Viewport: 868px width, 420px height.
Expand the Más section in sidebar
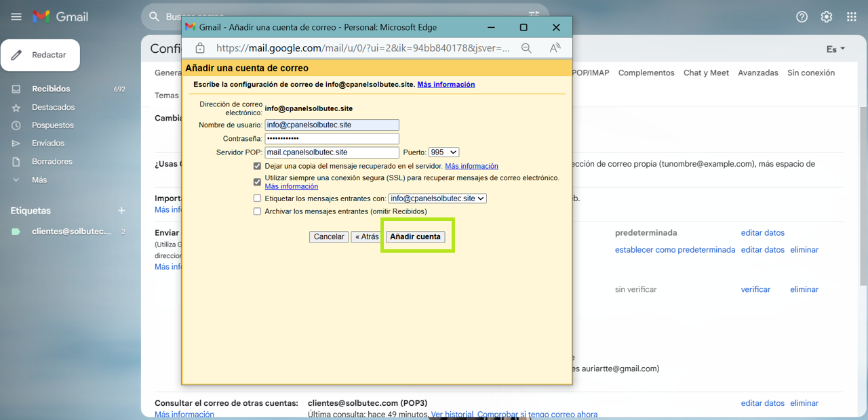point(39,180)
